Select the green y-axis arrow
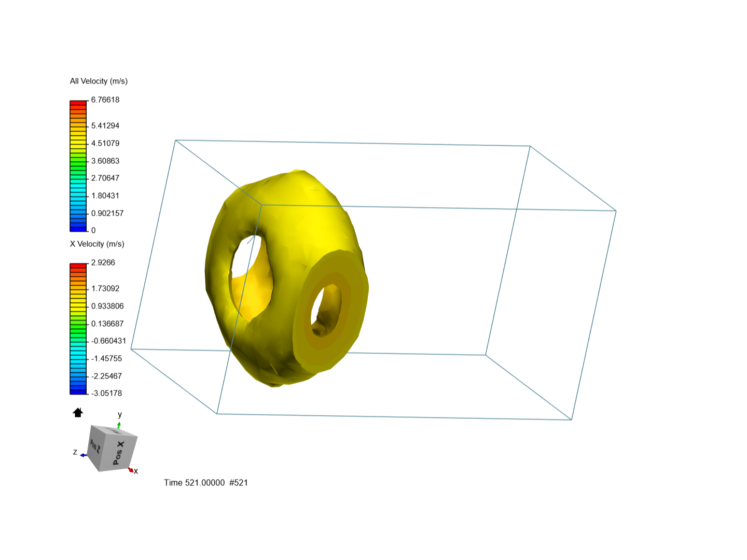The height and width of the screenshot is (560, 747). pyautogui.click(x=119, y=424)
